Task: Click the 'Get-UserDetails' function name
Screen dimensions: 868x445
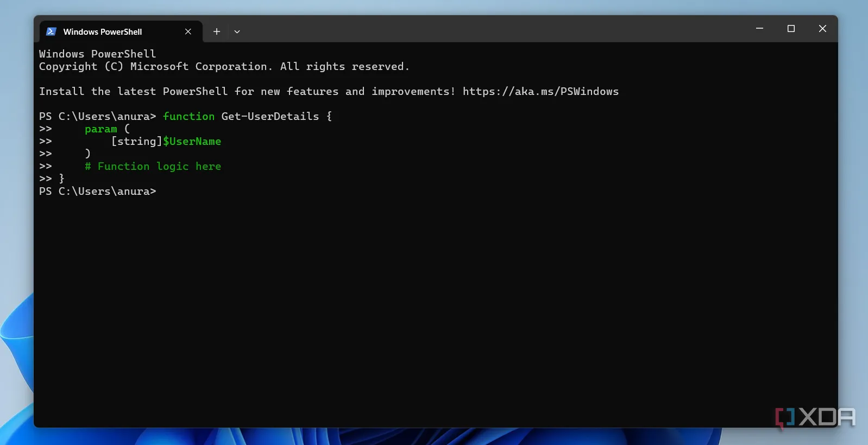Action: pyautogui.click(x=270, y=116)
